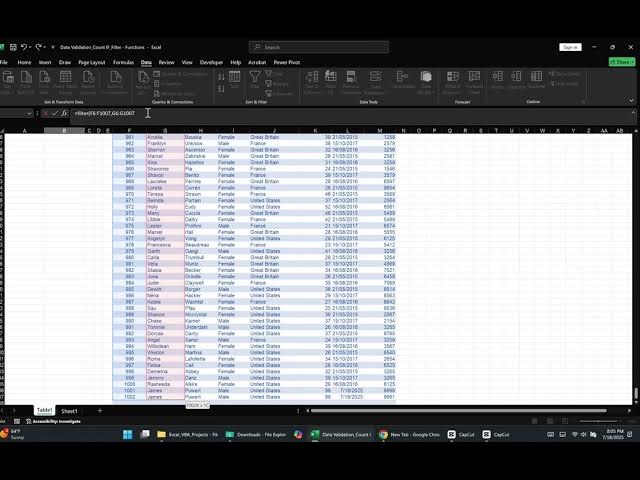The image size is (640, 480).
Task: Confirm formula entry with checkmark icon
Action: [55, 113]
